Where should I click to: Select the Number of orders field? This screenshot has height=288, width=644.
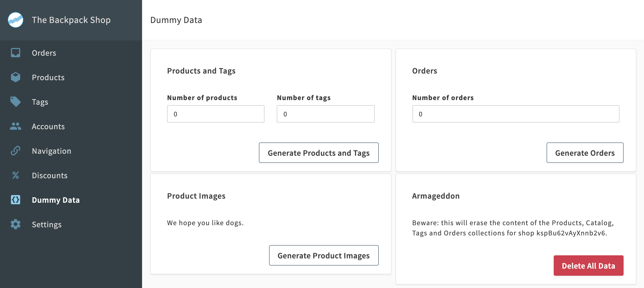click(x=516, y=114)
